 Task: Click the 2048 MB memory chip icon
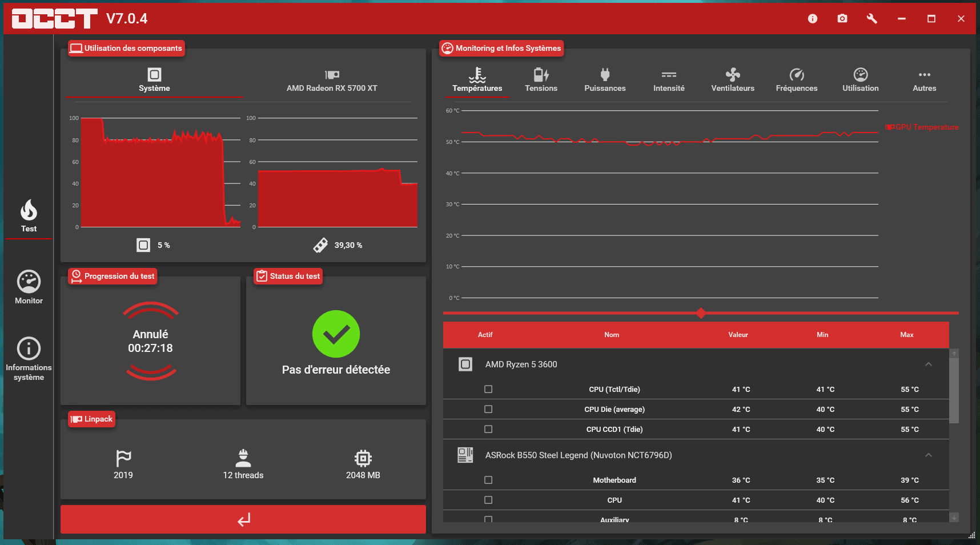[x=363, y=458]
